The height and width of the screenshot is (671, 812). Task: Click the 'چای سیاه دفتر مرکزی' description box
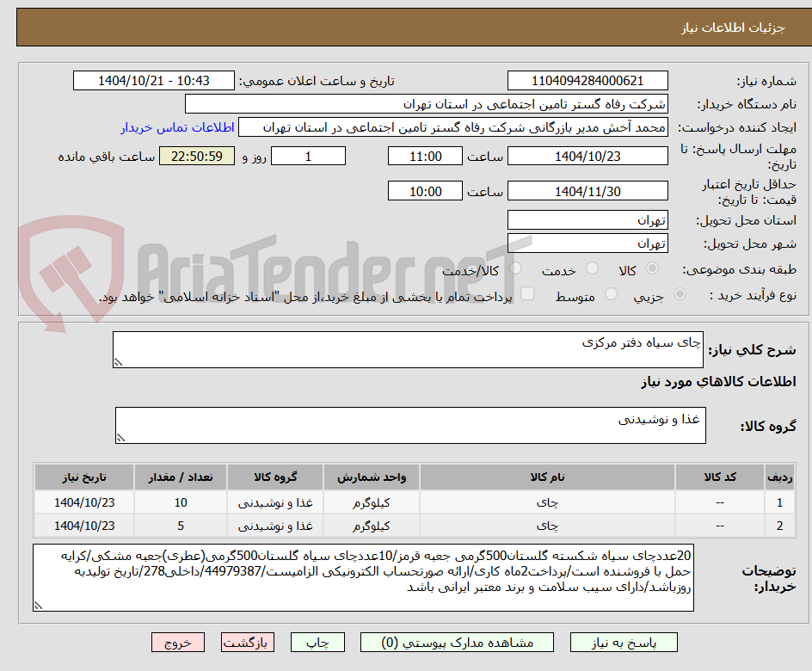click(408, 350)
